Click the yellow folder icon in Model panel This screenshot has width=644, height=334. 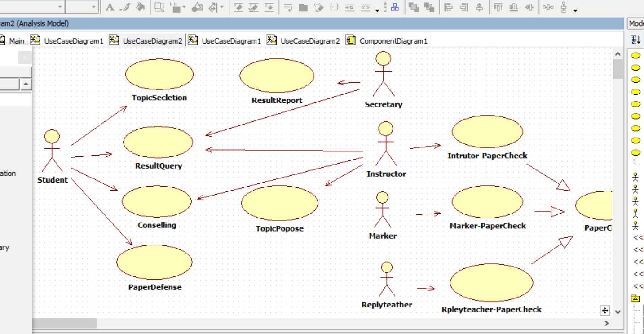[x=635, y=298]
